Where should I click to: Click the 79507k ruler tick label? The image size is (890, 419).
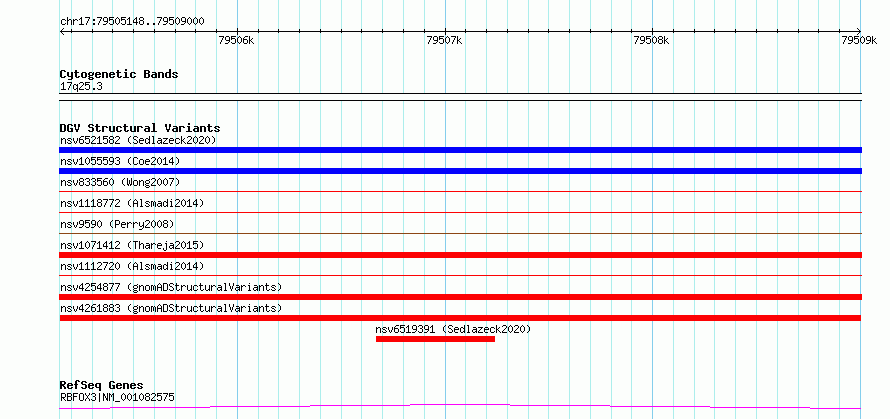444,40
